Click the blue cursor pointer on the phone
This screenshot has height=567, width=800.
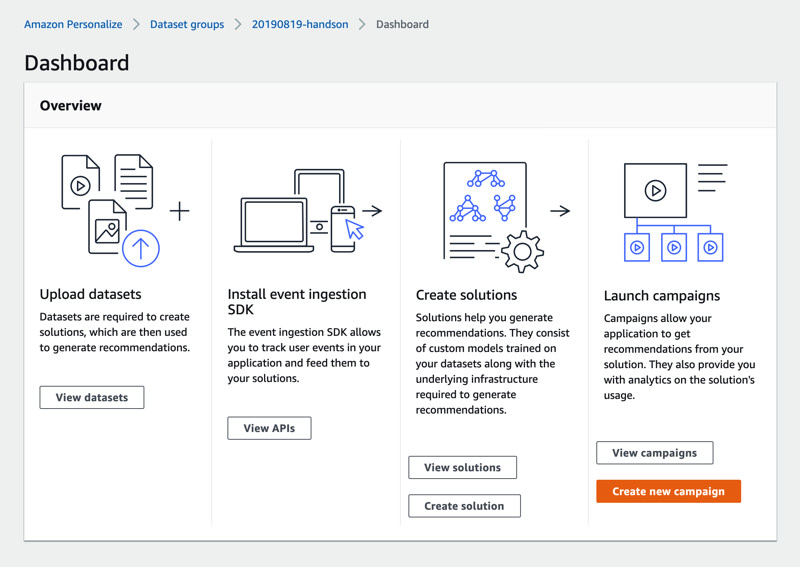[355, 229]
